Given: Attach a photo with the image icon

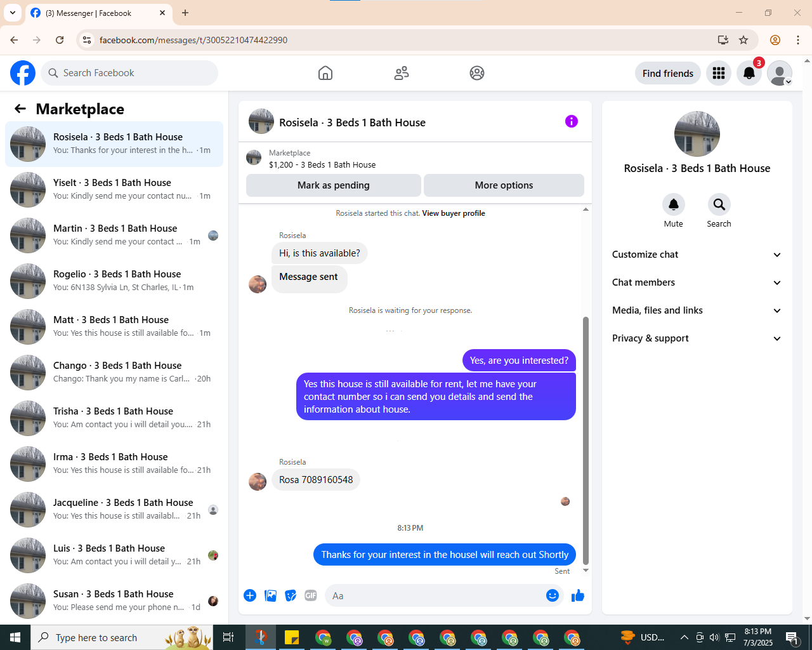Looking at the screenshot, I should pyautogui.click(x=270, y=595).
